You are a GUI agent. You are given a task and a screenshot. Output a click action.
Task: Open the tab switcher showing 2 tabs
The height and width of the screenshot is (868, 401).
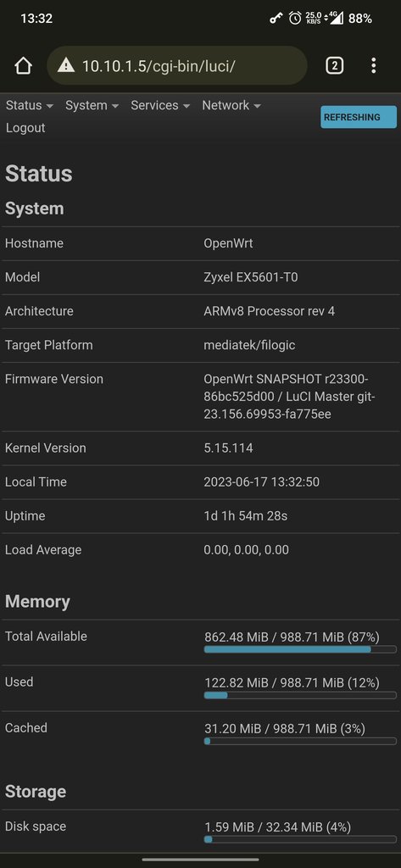click(x=335, y=66)
